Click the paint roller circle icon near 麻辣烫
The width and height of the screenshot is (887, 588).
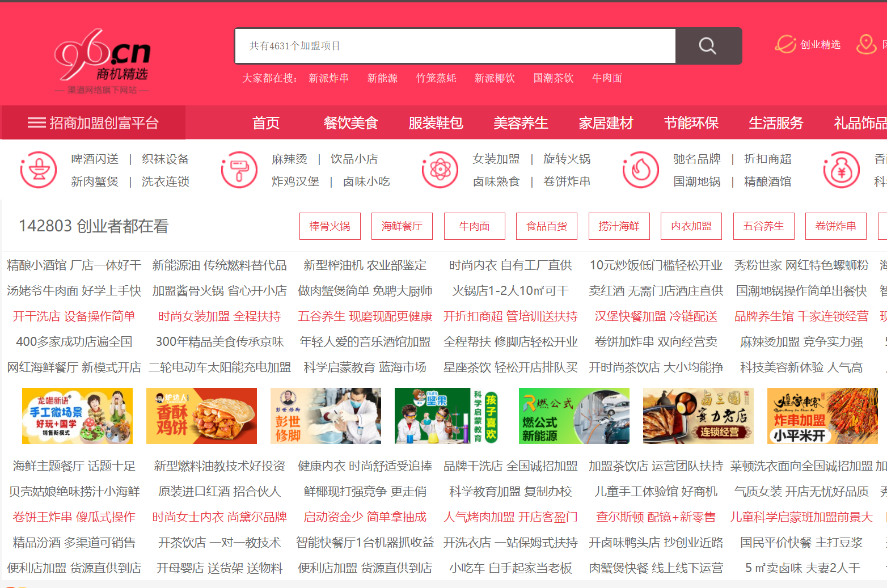[x=239, y=170]
